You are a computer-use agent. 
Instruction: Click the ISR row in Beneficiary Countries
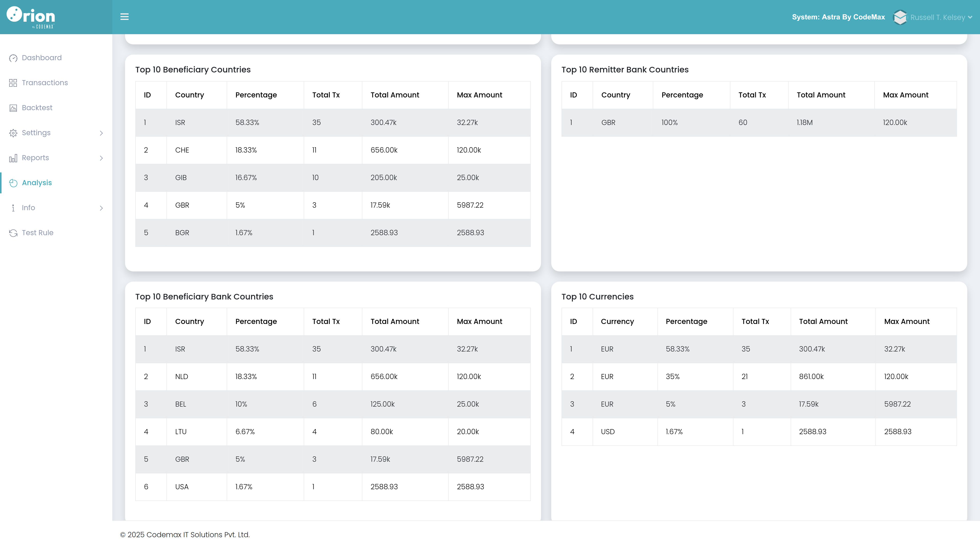click(333, 122)
